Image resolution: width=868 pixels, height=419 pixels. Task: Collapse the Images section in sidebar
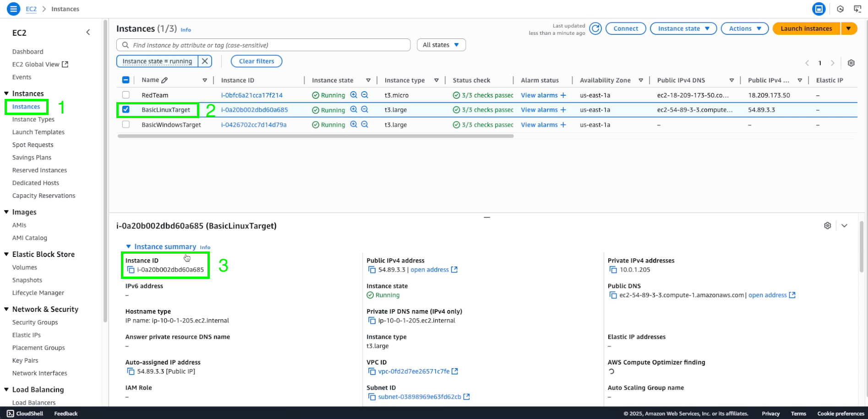[x=6, y=212]
